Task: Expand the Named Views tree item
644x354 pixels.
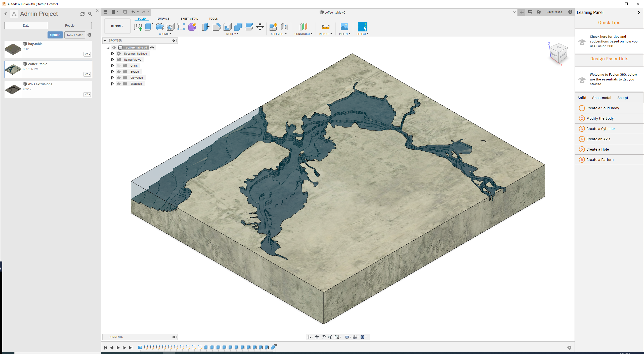Action: (x=112, y=59)
